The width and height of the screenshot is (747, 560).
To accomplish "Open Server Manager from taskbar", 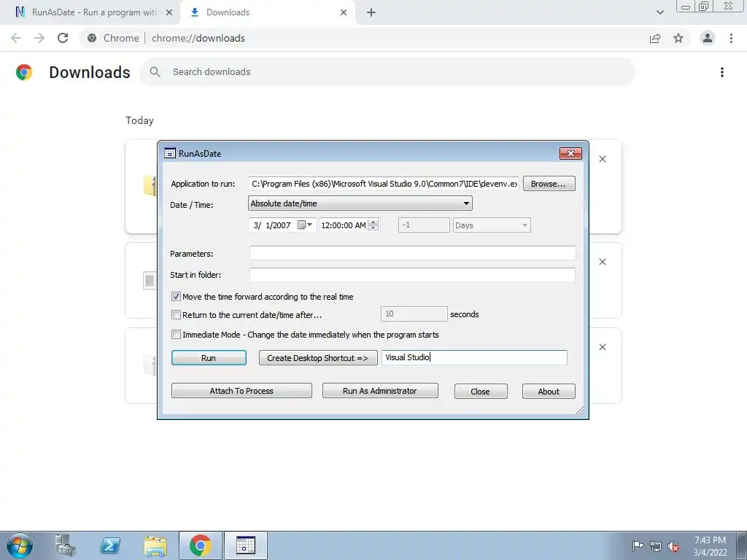I will click(65, 545).
